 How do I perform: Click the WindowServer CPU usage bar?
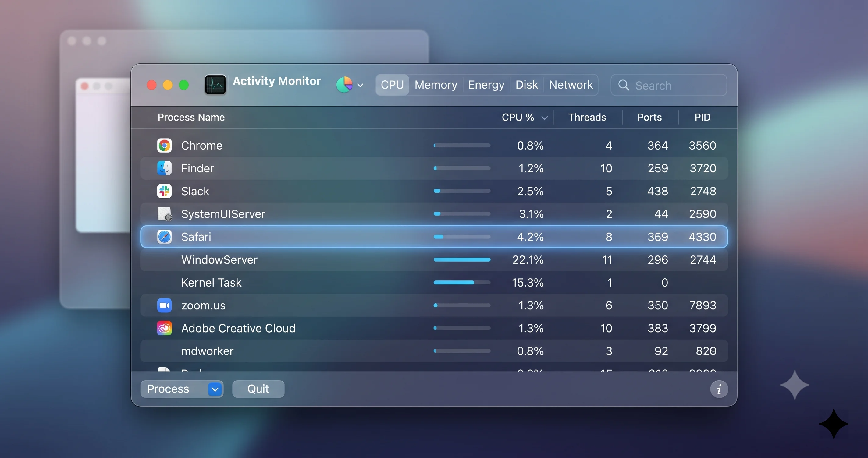pyautogui.click(x=462, y=260)
